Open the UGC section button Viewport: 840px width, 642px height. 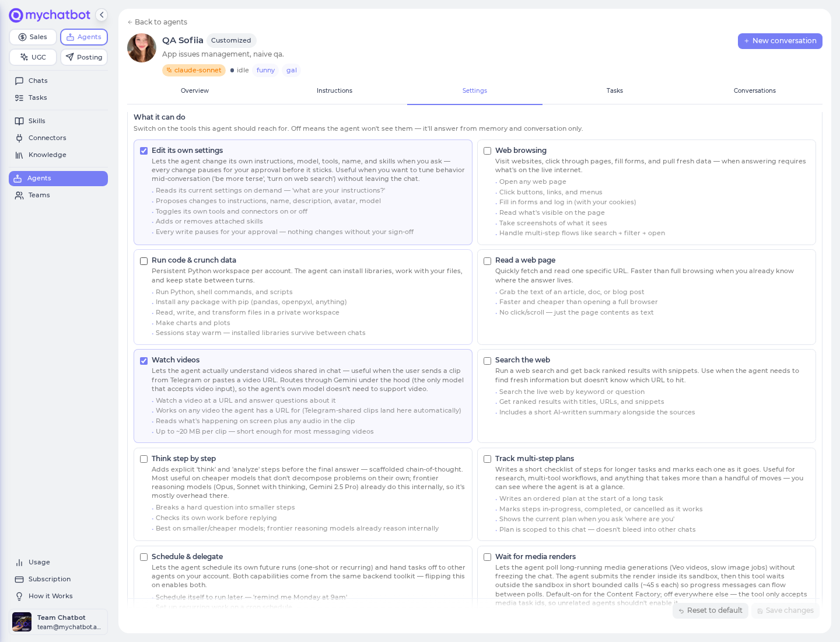point(33,57)
